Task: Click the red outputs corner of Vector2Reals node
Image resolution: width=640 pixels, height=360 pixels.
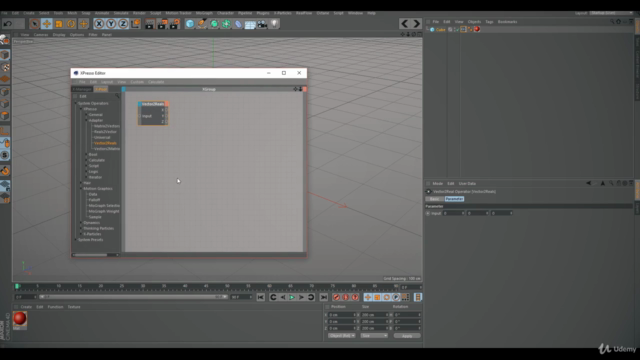Action: [x=167, y=104]
